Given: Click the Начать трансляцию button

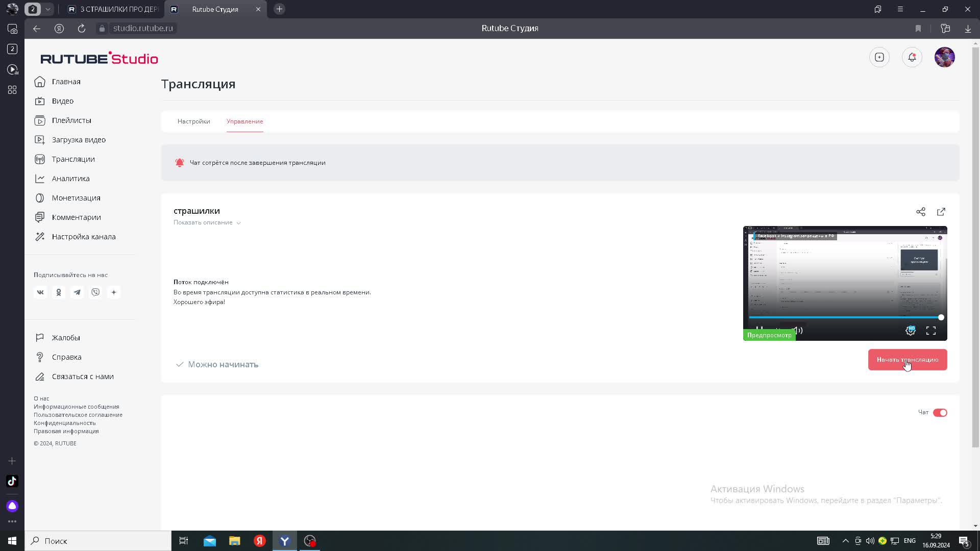Looking at the screenshot, I should click(907, 360).
